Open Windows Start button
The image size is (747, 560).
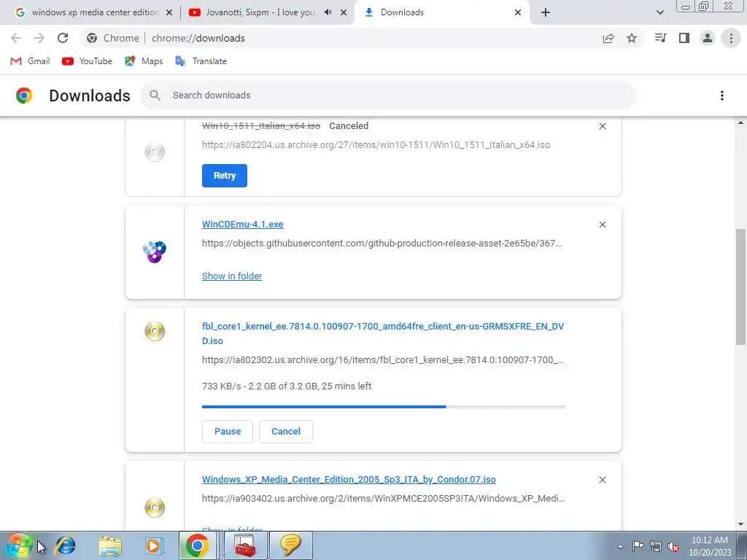(19, 545)
